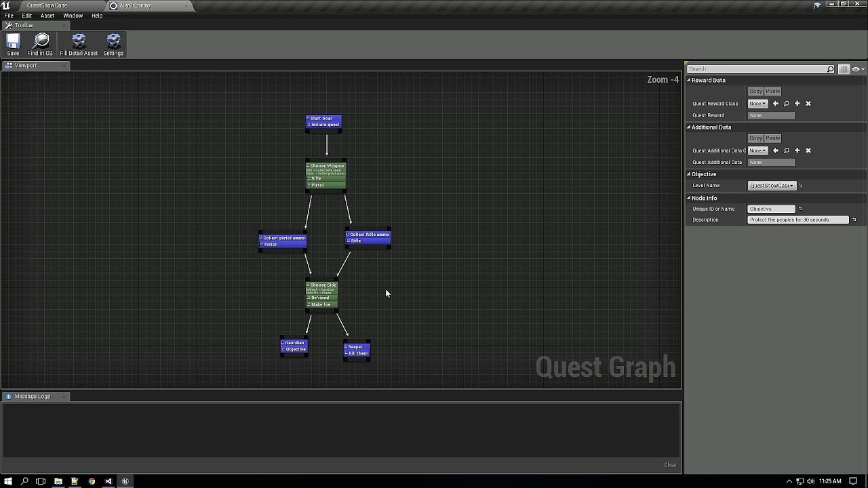Click the Save toolbar icon
The height and width of the screenshot is (488, 868).
pos(13,45)
